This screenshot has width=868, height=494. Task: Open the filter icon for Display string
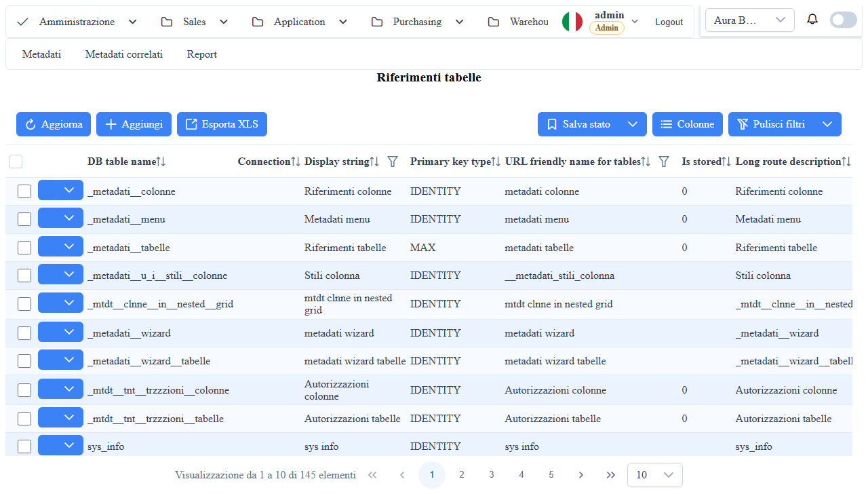(393, 161)
